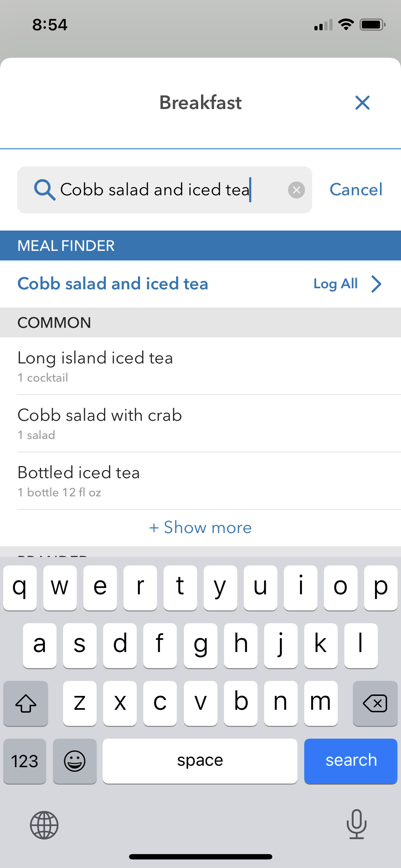Tap the blue search key
This screenshot has width=401, height=868.
click(351, 761)
